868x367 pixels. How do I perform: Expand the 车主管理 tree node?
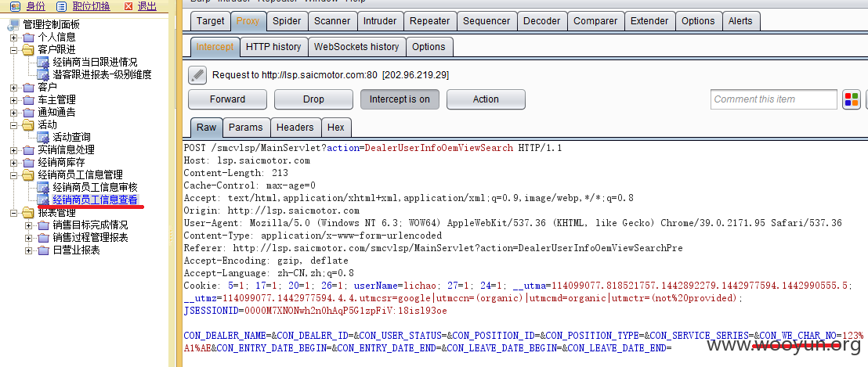click(14, 100)
